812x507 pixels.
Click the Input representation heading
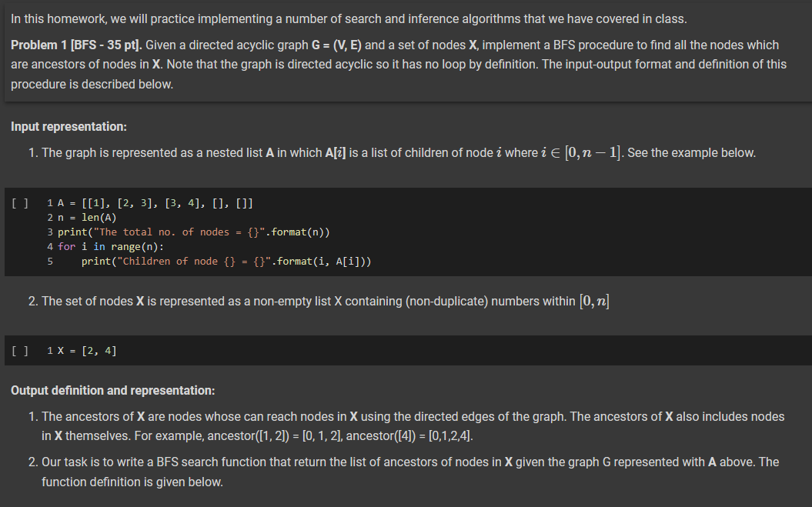[69, 126]
